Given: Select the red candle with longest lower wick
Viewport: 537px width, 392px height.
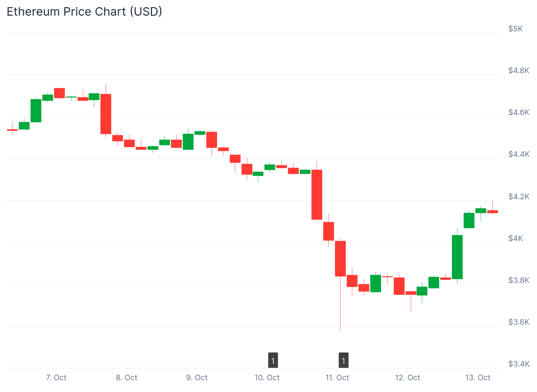Looking at the screenshot, I should coord(340,258).
